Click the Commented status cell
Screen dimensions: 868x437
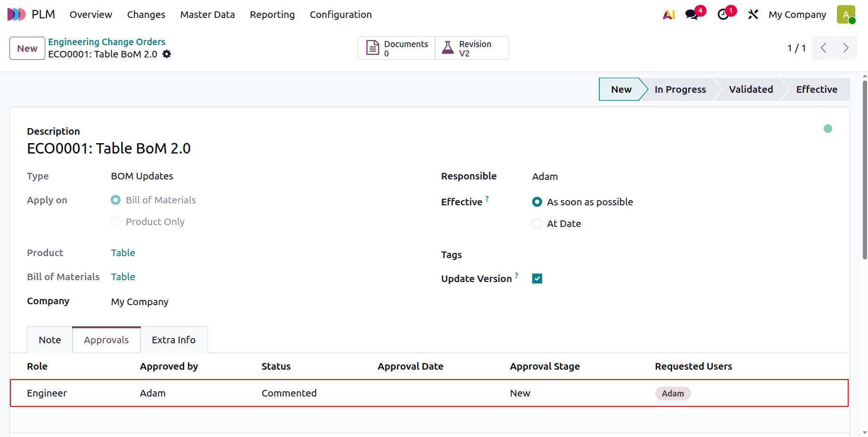(289, 393)
